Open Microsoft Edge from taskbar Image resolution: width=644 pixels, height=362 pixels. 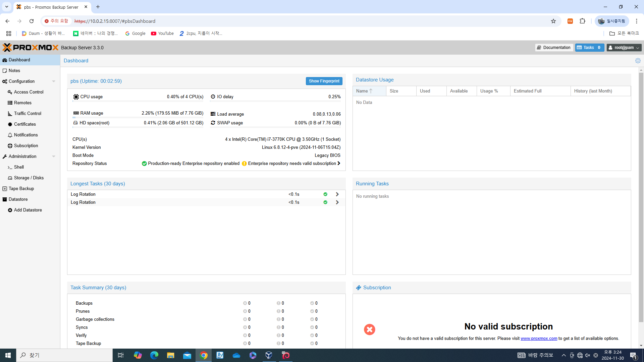[x=154, y=355]
